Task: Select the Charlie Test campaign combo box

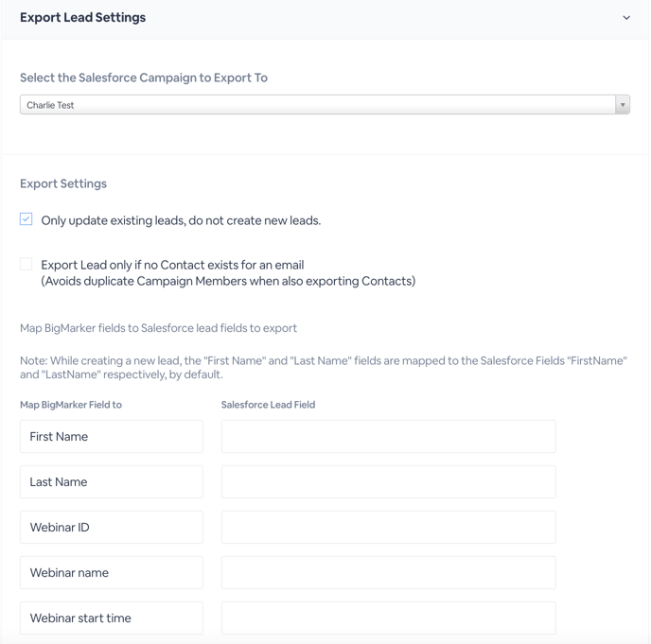Action: coord(325,105)
